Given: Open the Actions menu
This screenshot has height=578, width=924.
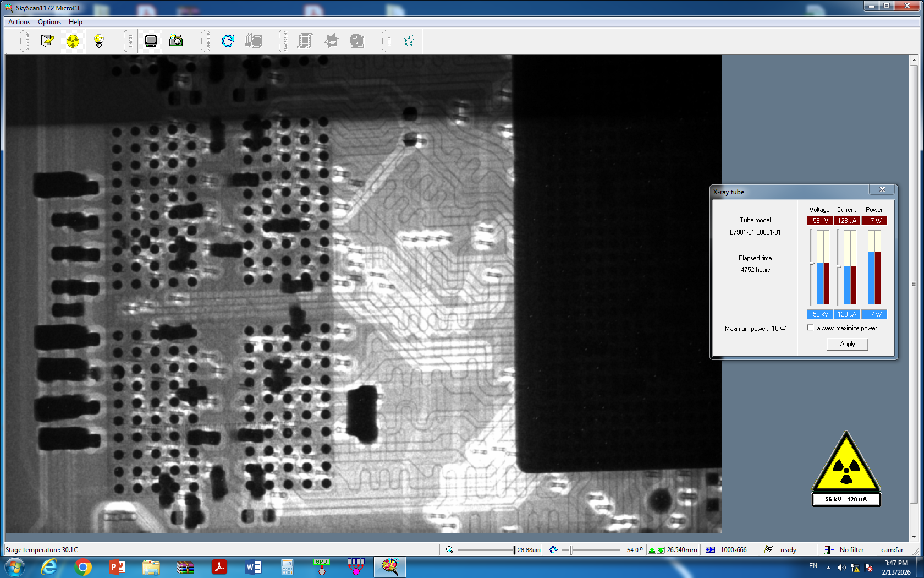Looking at the screenshot, I should [19, 22].
